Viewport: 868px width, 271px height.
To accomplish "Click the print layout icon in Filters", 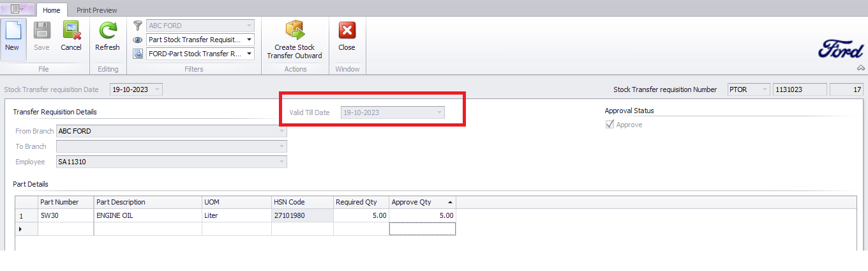I will [138, 54].
